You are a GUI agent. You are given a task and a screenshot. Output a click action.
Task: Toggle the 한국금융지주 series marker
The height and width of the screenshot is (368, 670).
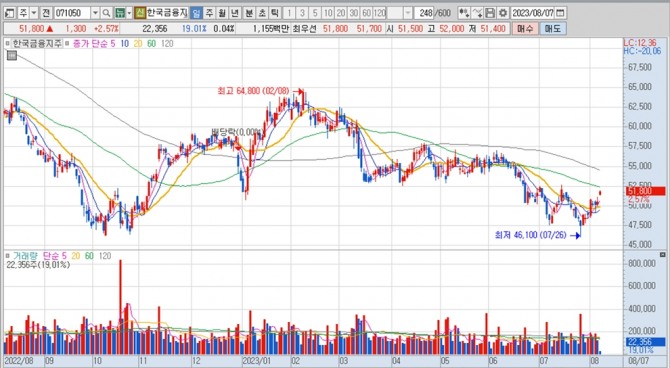[x=7, y=44]
